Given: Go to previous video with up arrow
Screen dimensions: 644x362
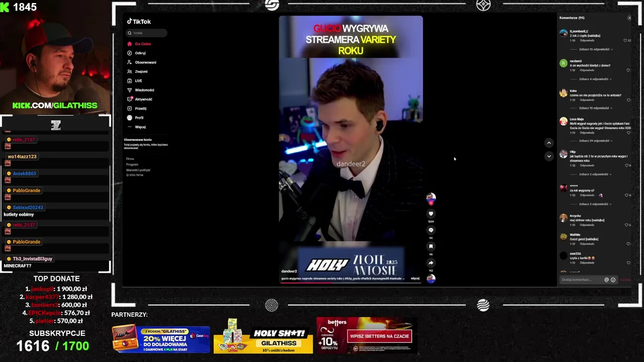Looking at the screenshot, I should pos(549,143).
